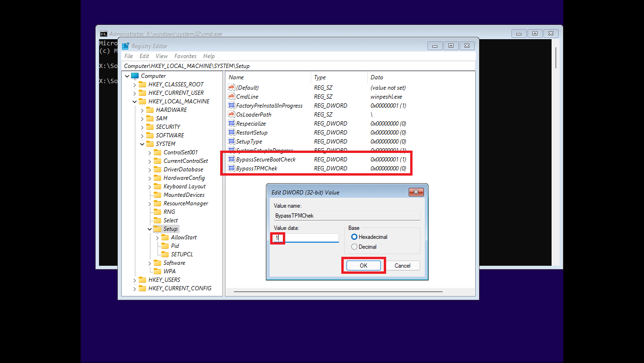Click the Value name field BypassTPMChek

coord(347,216)
